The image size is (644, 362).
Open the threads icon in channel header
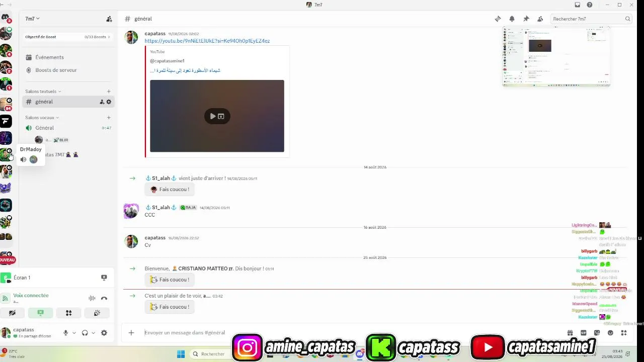coord(498,19)
